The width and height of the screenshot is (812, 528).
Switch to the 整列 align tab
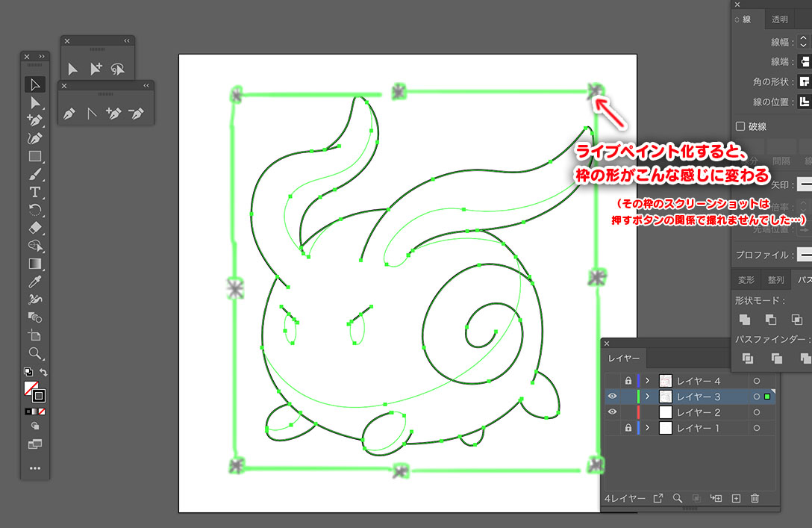[x=775, y=280]
